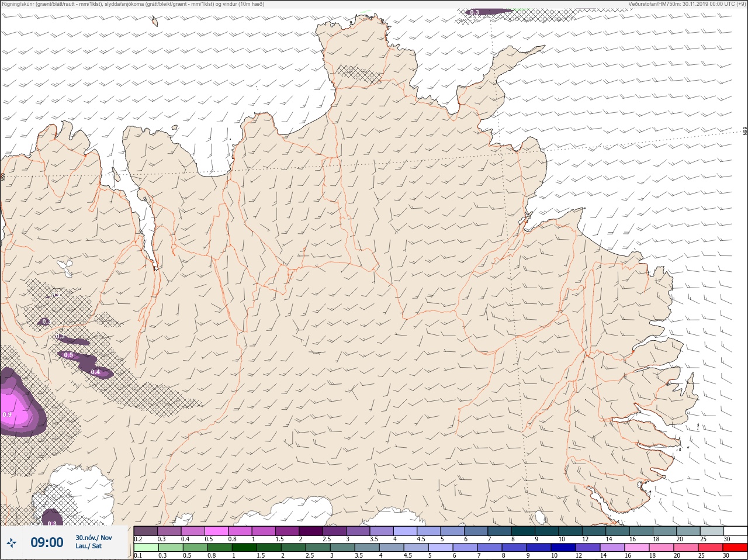Select upper legend bright pink swatch 0.5–0.8
Screen dimensions: 748x560
click(217, 531)
